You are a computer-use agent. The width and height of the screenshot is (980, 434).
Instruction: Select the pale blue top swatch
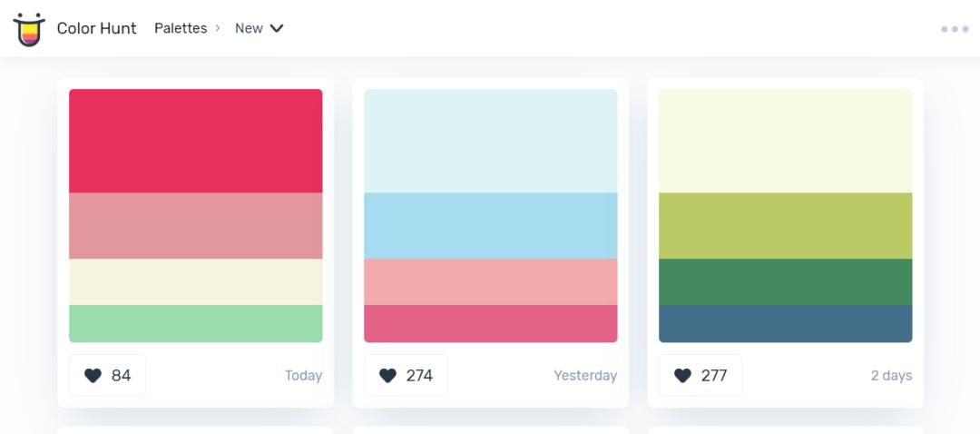[490, 141]
